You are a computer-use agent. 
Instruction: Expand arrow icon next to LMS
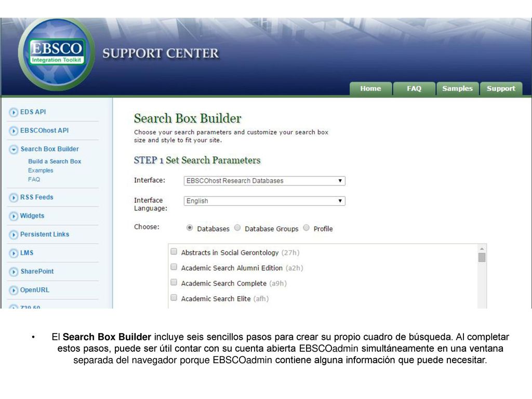tap(14, 253)
